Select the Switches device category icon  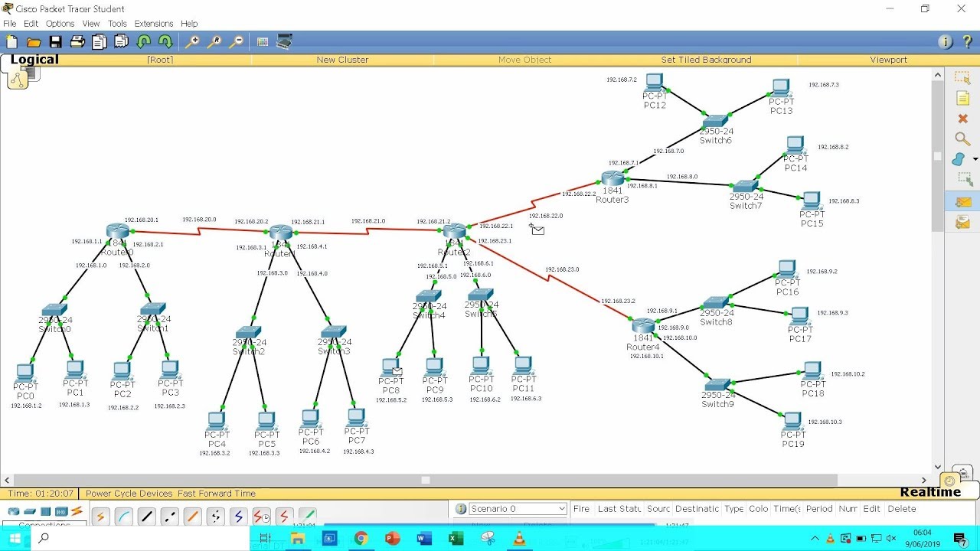[x=30, y=511]
